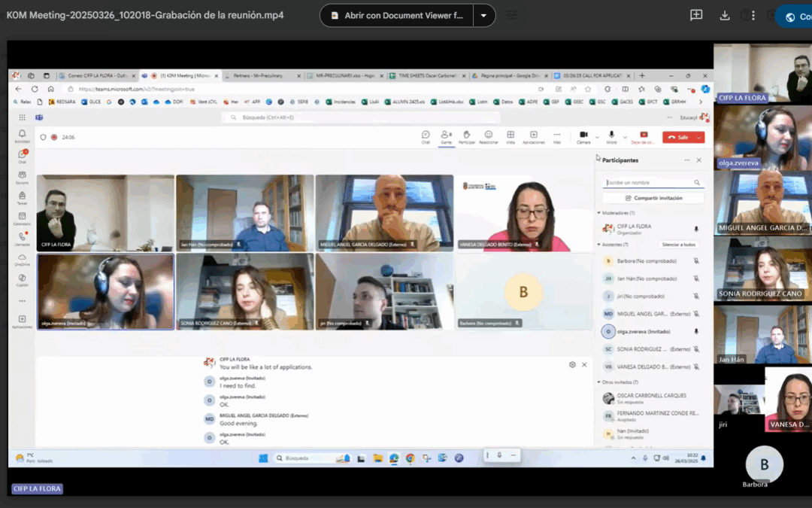Toggle the Micro microphone button
Image resolution: width=812 pixels, height=508 pixels.
pyautogui.click(x=611, y=135)
